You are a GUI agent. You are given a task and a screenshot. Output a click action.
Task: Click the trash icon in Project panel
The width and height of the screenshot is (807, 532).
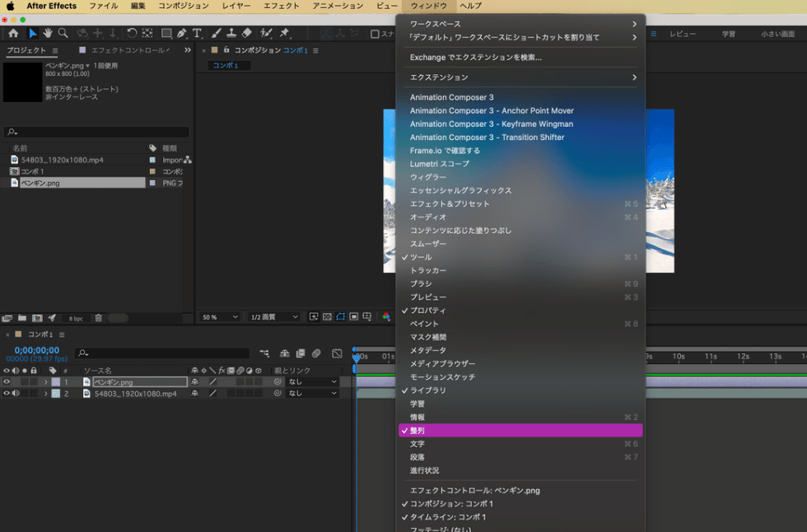98,318
